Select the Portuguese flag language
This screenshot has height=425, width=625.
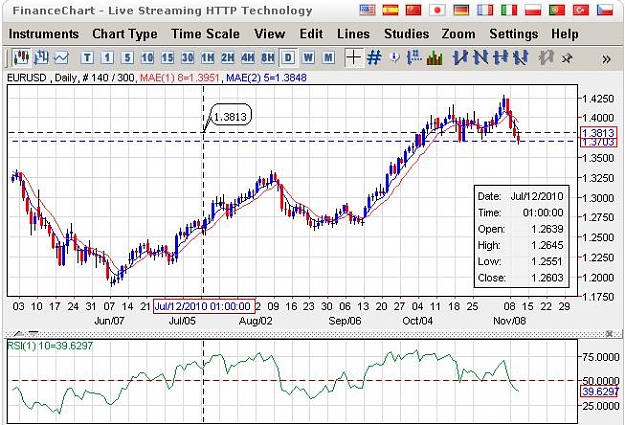[x=557, y=10]
